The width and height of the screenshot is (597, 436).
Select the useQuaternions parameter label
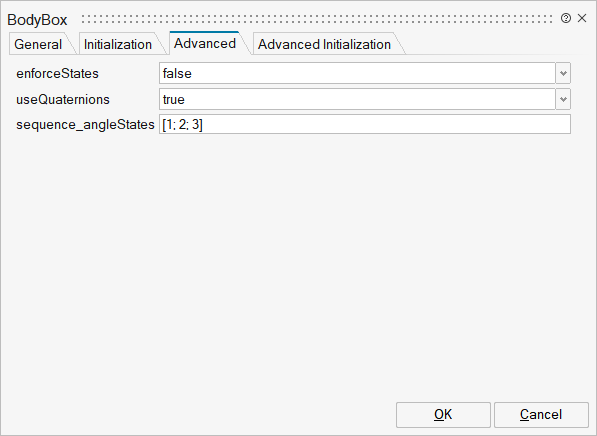click(x=63, y=99)
